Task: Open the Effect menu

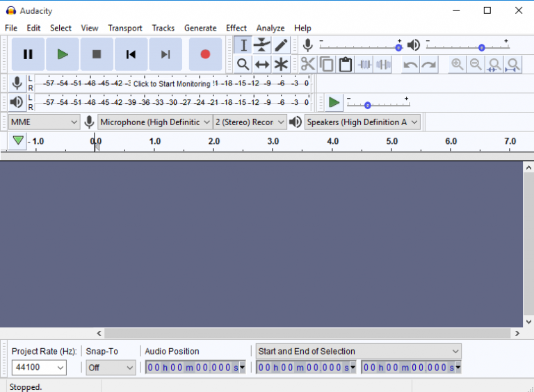Action: click(x=236, y=28)
